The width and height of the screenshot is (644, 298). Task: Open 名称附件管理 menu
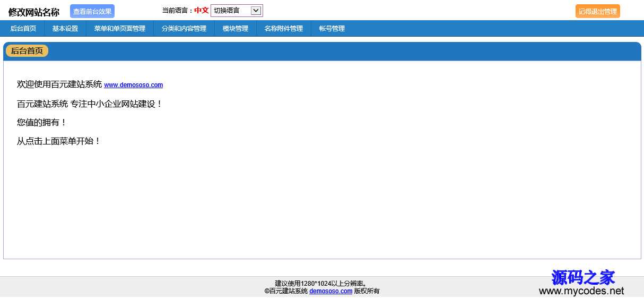pyautogui.click(x=284, y=29)
